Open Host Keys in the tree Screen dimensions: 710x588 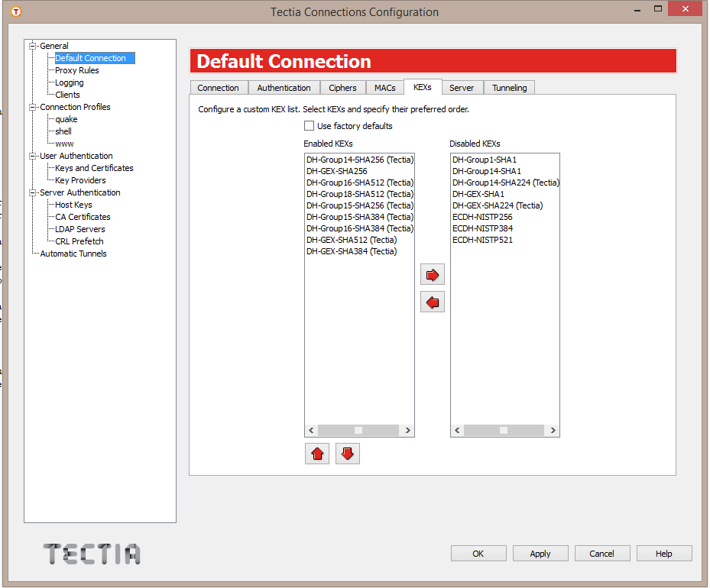point(73,205)
